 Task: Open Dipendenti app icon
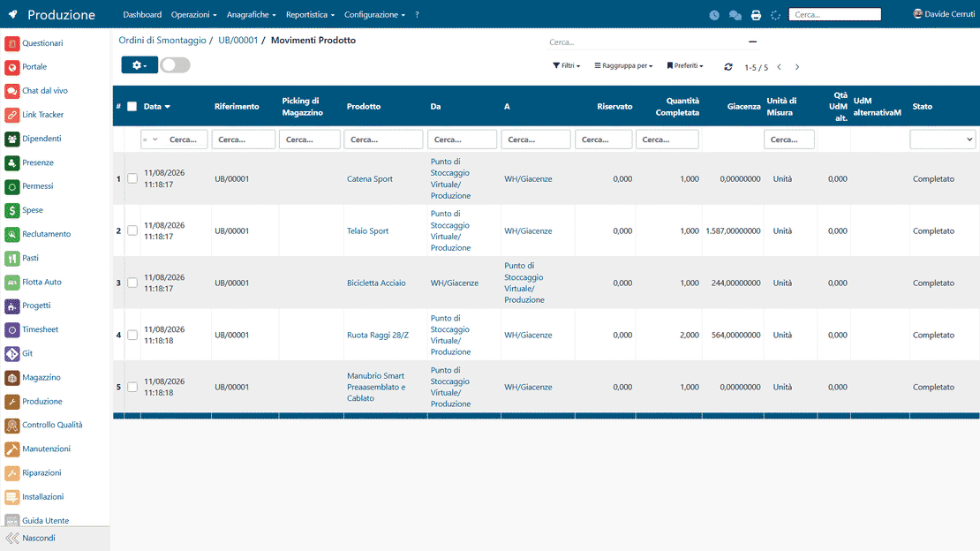11,139
